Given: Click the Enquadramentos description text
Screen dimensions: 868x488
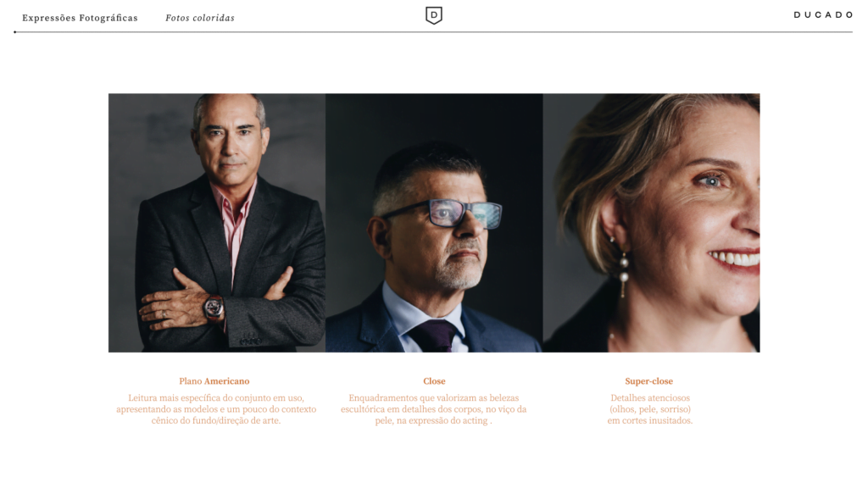Looking at the screenshot, I should 433,409.
